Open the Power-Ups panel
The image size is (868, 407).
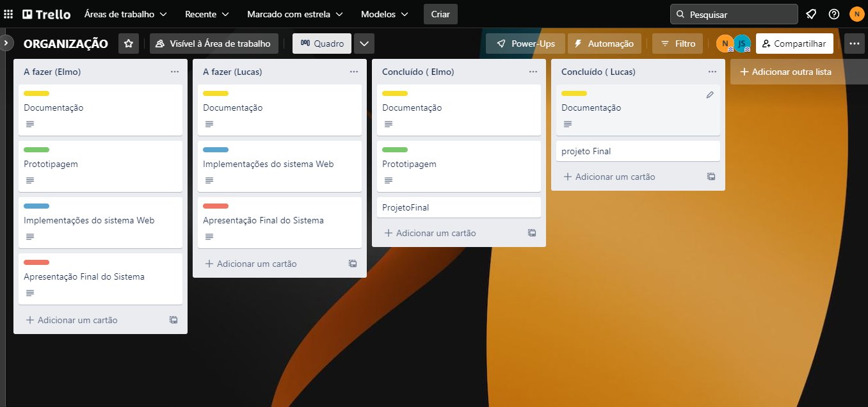pyautogui.click(x=525, y=43)
